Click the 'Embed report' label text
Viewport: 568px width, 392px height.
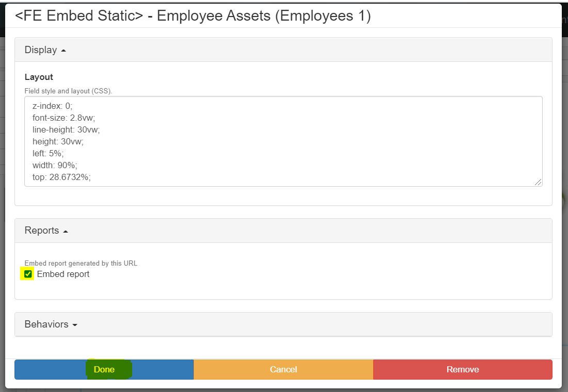pos(63,274)
